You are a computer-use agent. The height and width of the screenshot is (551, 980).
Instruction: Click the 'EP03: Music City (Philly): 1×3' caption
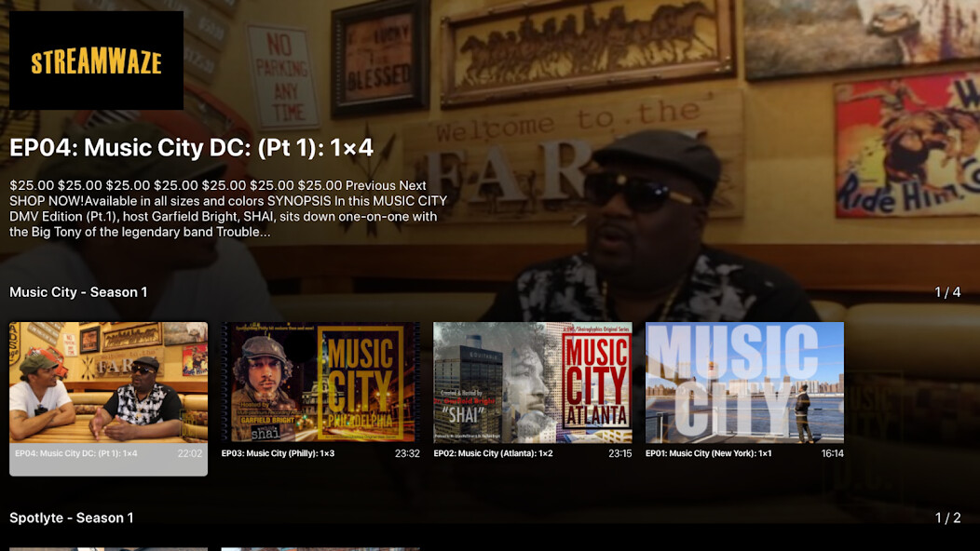pyautogui.click(x=278, y=453)
